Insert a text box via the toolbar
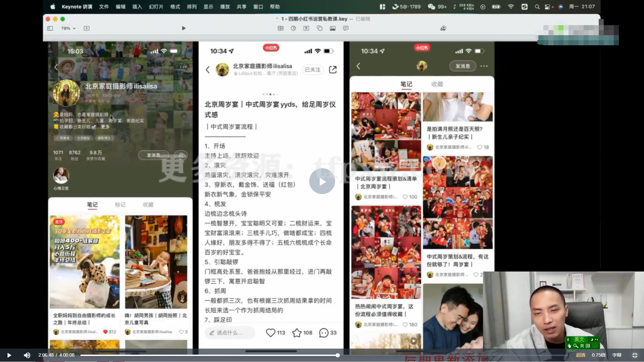The width and height of the screenshot is (644, 362). click(306, 28)
